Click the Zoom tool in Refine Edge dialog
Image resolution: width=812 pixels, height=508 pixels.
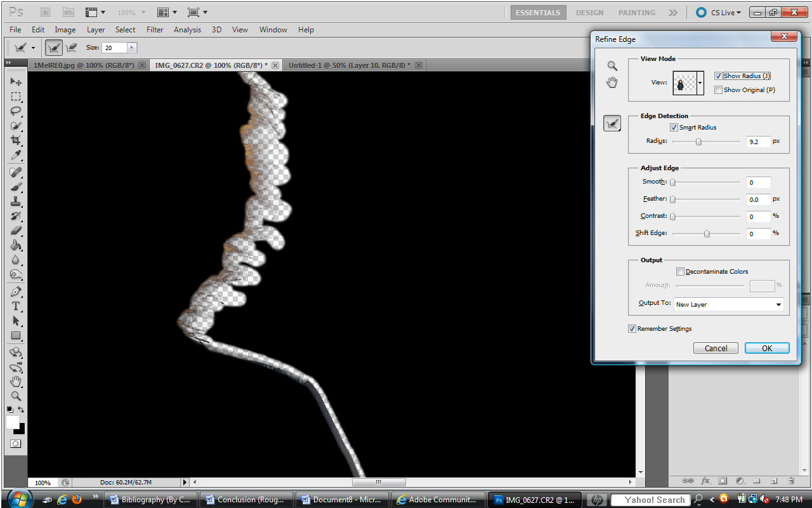(612, 66)
